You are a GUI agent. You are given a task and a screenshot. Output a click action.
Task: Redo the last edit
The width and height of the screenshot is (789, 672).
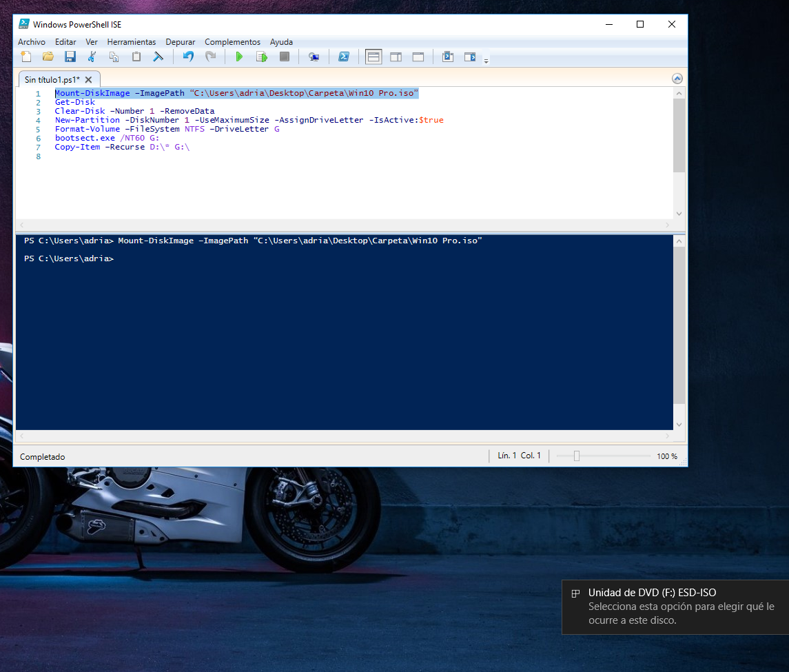click(210, 57)
